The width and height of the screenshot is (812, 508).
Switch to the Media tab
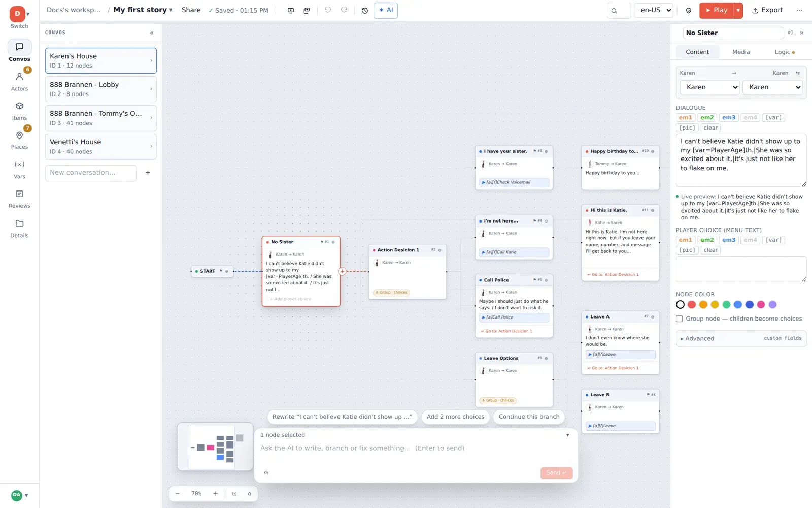tap(741, 52)
